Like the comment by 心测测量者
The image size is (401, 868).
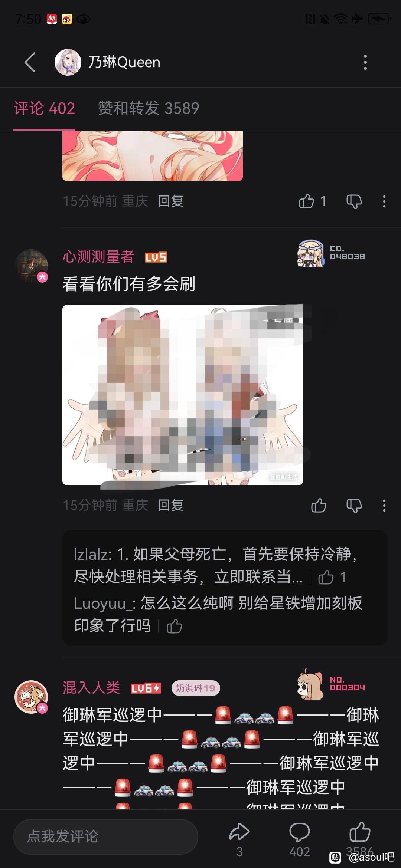[319, 505]
